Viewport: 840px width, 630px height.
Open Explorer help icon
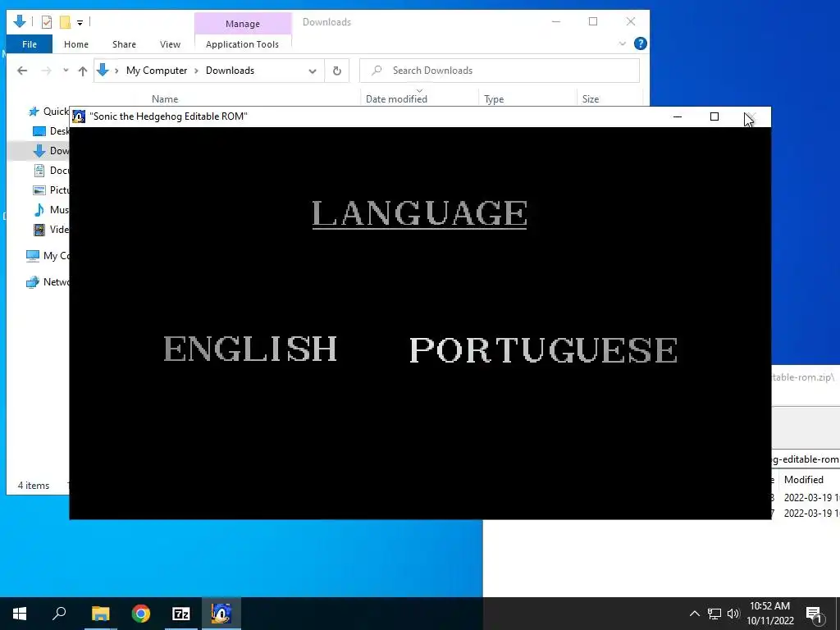pyautogui.click(x=640, y=44)
